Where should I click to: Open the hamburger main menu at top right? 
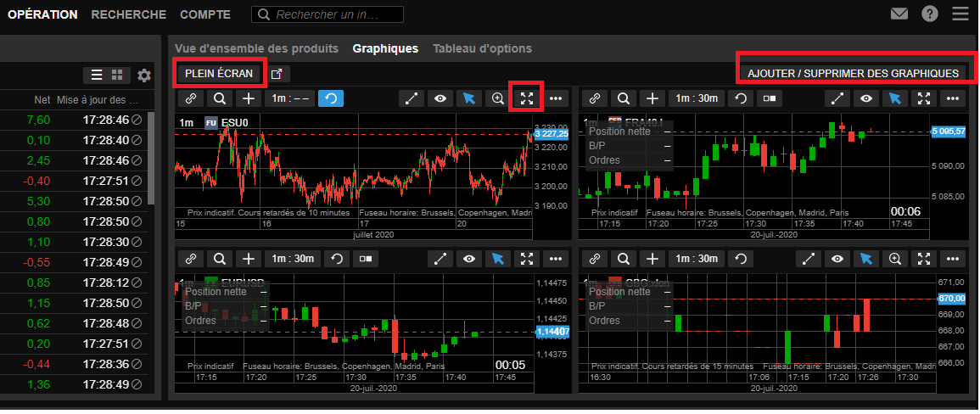point(960,14)
